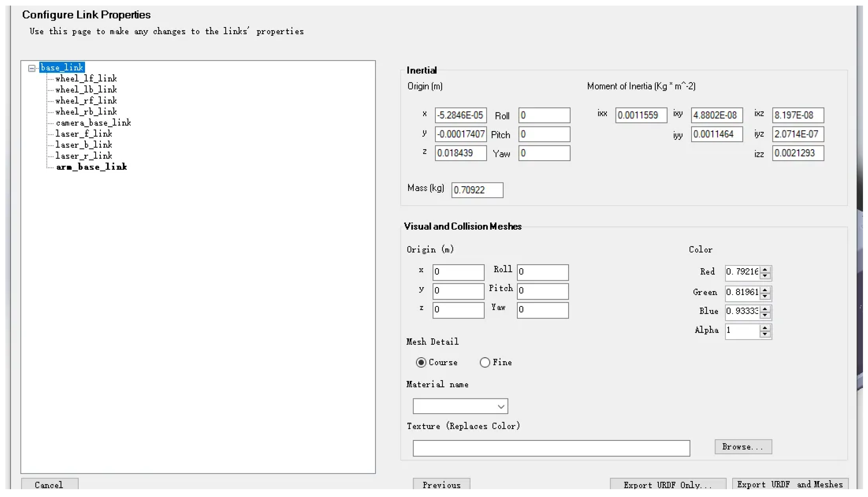Decrease the Alpha value
The height and width of the screenshot is (497, 868).
(765, 334)
